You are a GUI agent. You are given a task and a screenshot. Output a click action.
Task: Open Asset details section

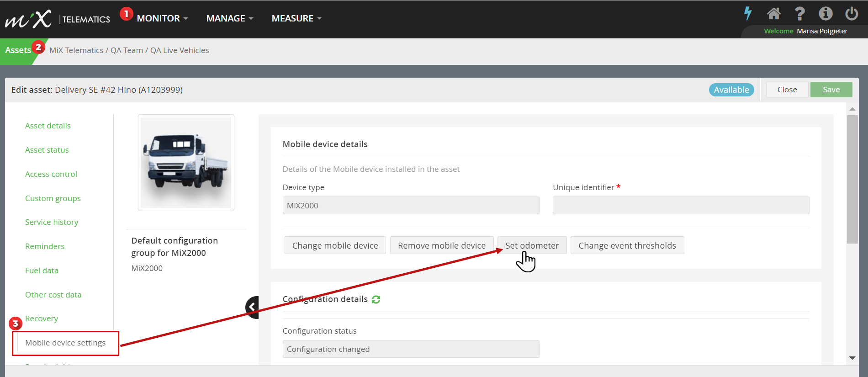coord(48,126)
